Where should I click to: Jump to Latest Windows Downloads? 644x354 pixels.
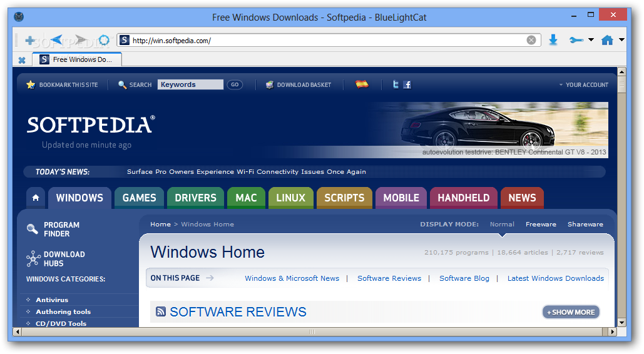tap(556, 278)
